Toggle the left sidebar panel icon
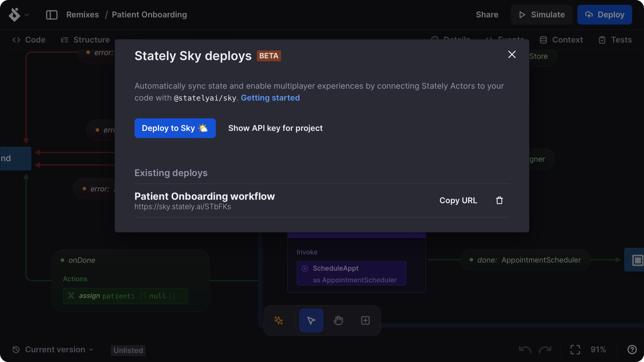Image resolution: width=644 pixels, height=362 pixels. (x=52, y=15)
